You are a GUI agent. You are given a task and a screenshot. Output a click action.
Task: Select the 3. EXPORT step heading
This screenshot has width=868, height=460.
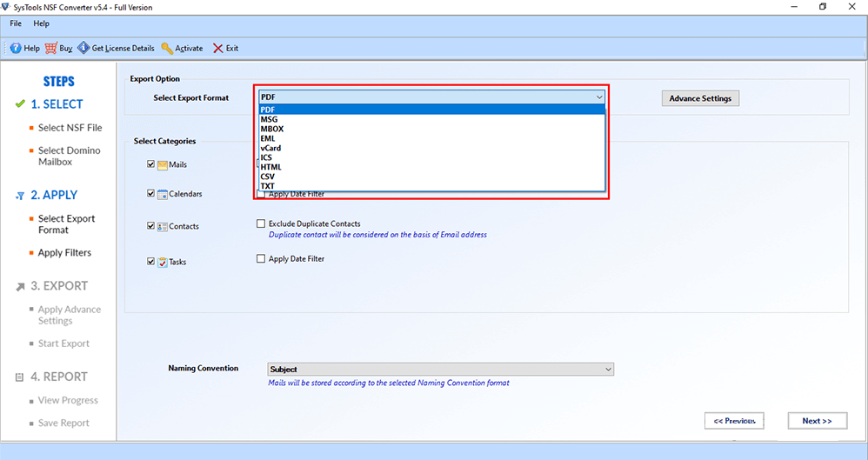[x=59, y=285]
